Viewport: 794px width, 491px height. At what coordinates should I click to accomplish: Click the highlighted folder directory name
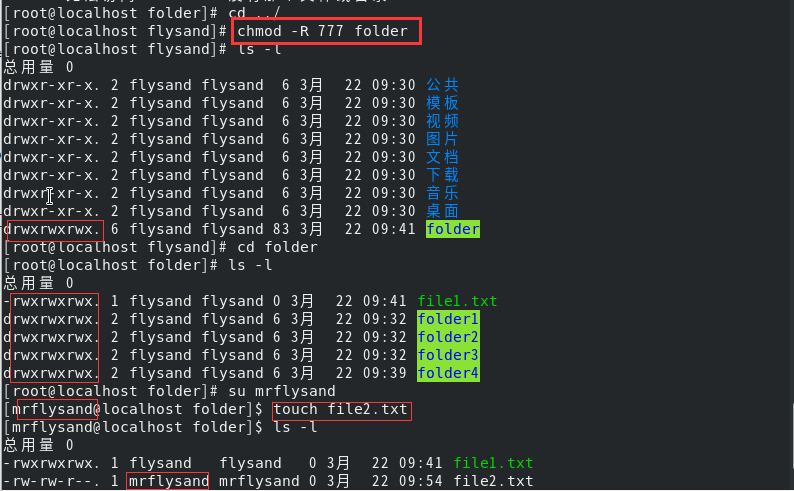[x=453, y=229]
